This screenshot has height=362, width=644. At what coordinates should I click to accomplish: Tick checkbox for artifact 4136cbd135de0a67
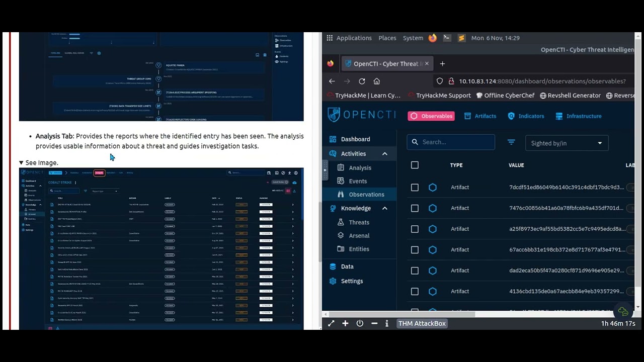click(415, 292)
